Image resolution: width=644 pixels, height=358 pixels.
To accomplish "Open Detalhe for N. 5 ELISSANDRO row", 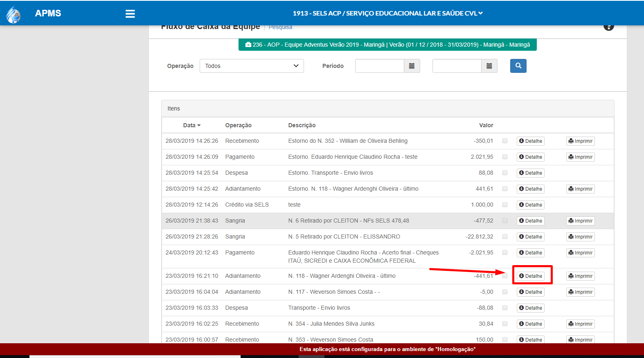I will [531, 237].
